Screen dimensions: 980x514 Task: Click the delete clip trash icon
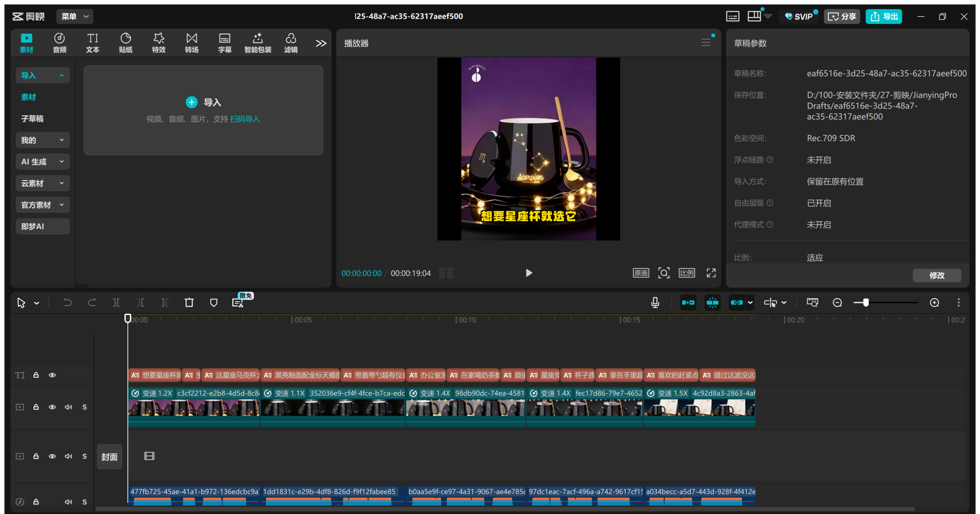click(x=189, y=303)
